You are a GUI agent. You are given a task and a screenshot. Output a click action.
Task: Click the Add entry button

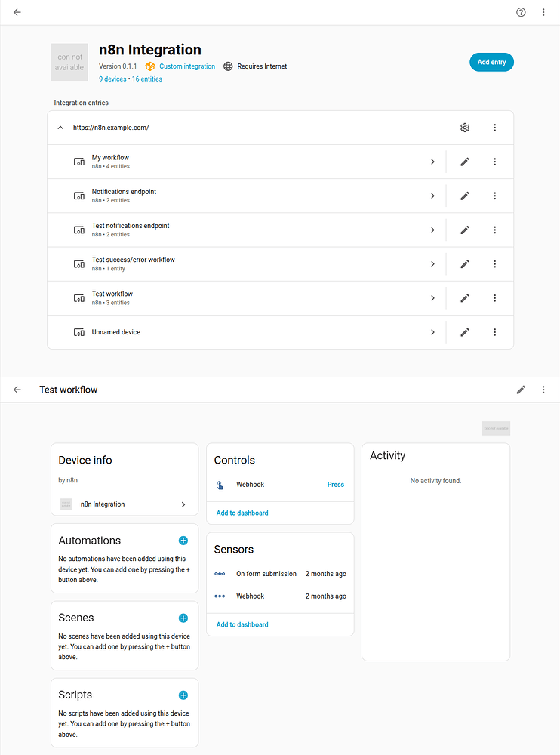[491, 62]
